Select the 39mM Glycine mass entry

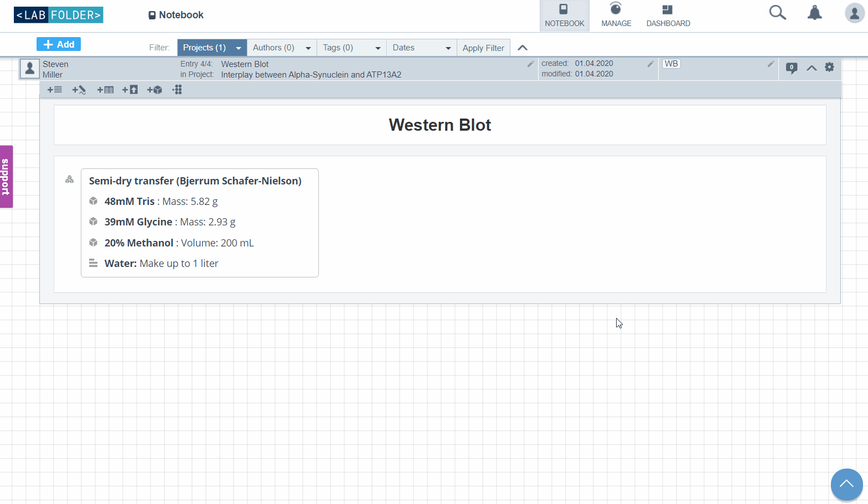(x=170, y=222)
